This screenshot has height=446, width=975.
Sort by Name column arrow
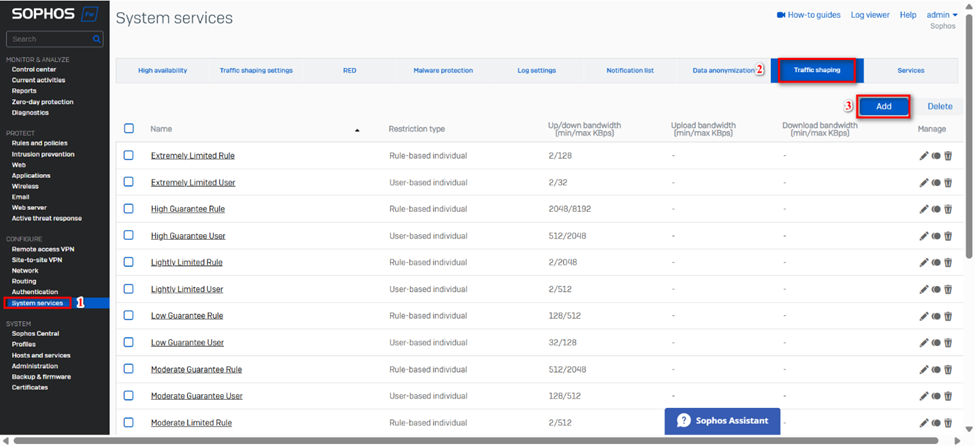tap(357, 130)
